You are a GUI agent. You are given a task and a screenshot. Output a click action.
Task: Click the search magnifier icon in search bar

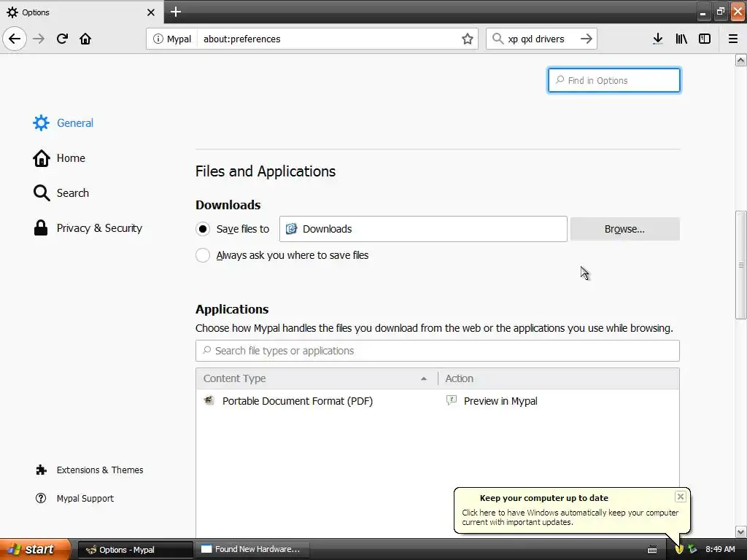(x=498, y=39)
